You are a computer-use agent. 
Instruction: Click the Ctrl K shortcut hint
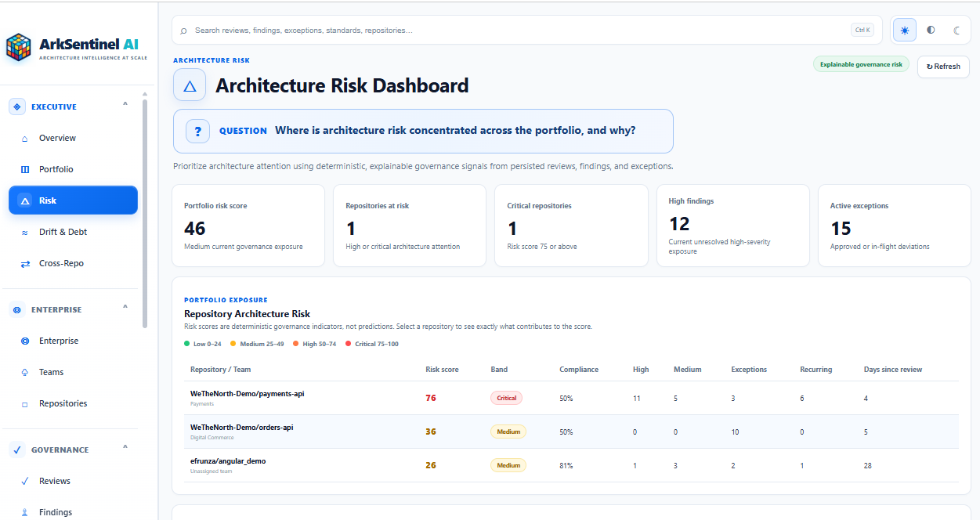862,30
